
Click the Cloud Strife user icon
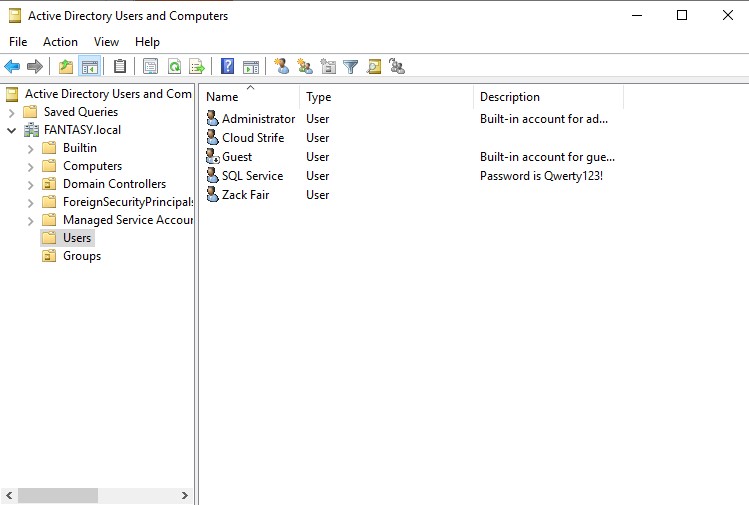(x=212, y=137)
